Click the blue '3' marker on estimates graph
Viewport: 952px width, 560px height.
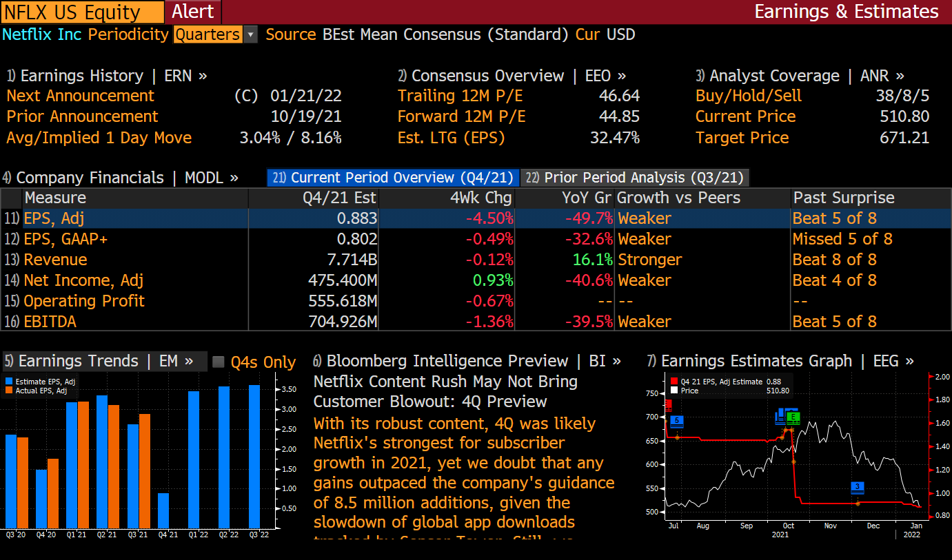tap(858, 487)
